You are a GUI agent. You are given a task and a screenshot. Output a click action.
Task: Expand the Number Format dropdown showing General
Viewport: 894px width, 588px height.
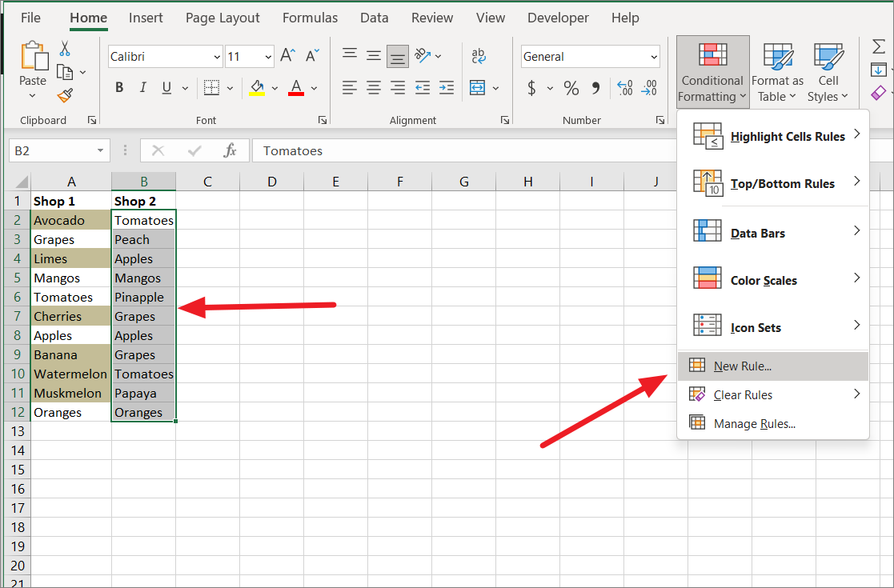pos(652,56)
